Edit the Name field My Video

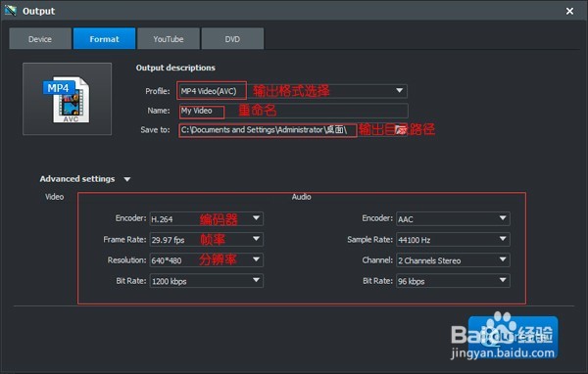[294, 111]
